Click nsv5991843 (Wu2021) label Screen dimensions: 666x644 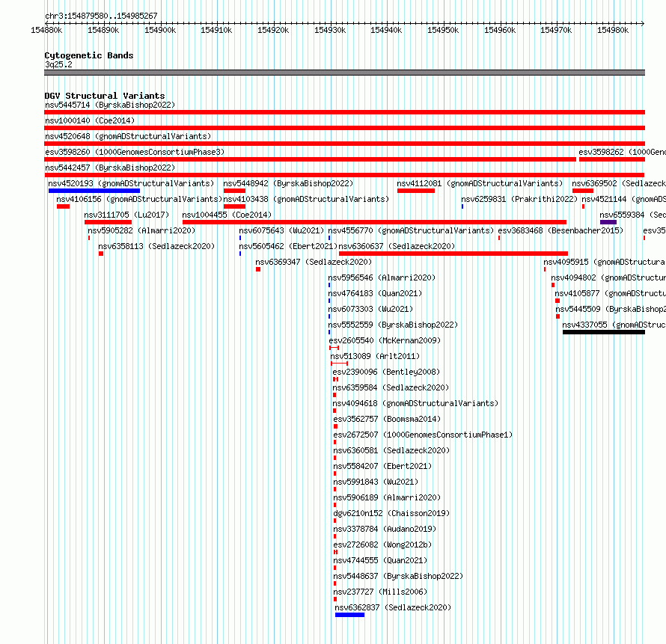pyautogui.click(x=376, y=482)
